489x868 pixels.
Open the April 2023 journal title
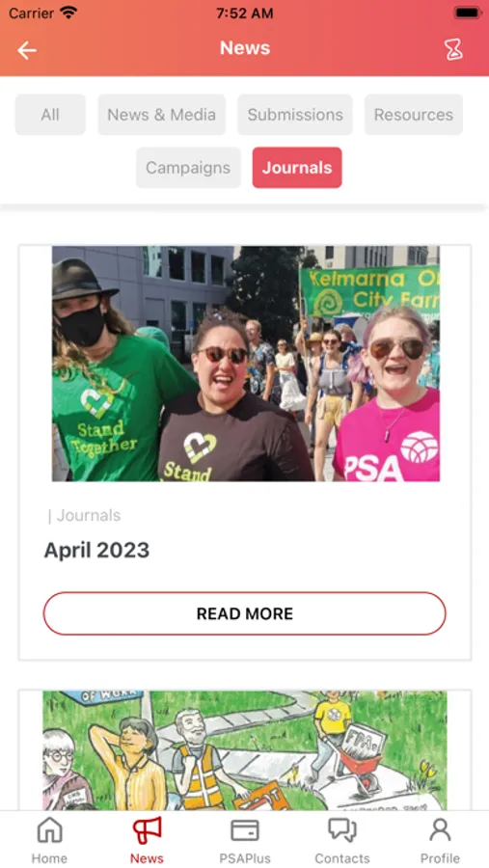(96, 551)
